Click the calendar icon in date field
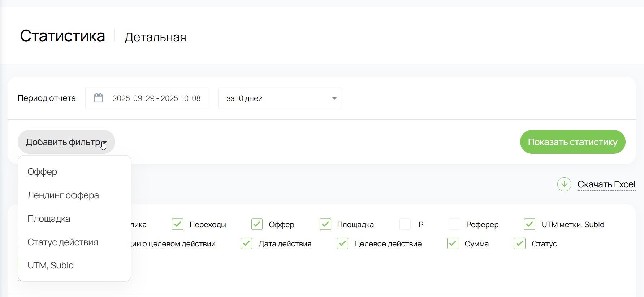Screen dimensions: 644x297 point(98,98)
